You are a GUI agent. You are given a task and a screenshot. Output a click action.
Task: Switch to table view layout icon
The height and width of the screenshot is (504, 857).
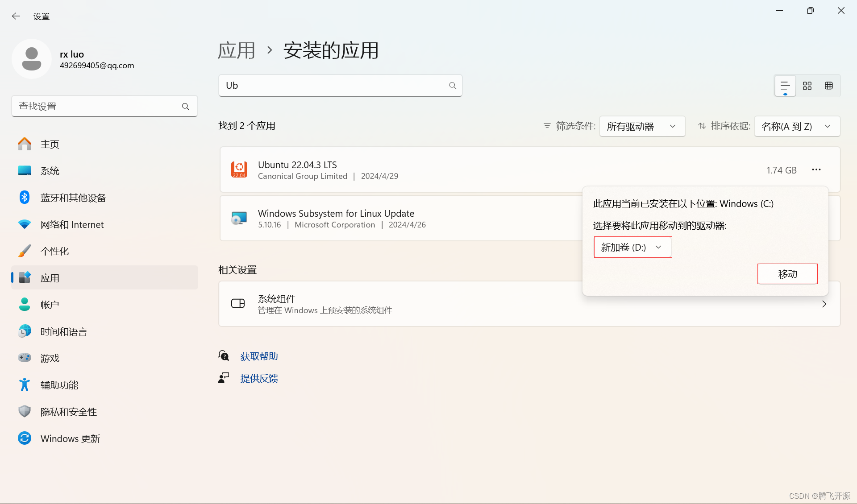829,86
